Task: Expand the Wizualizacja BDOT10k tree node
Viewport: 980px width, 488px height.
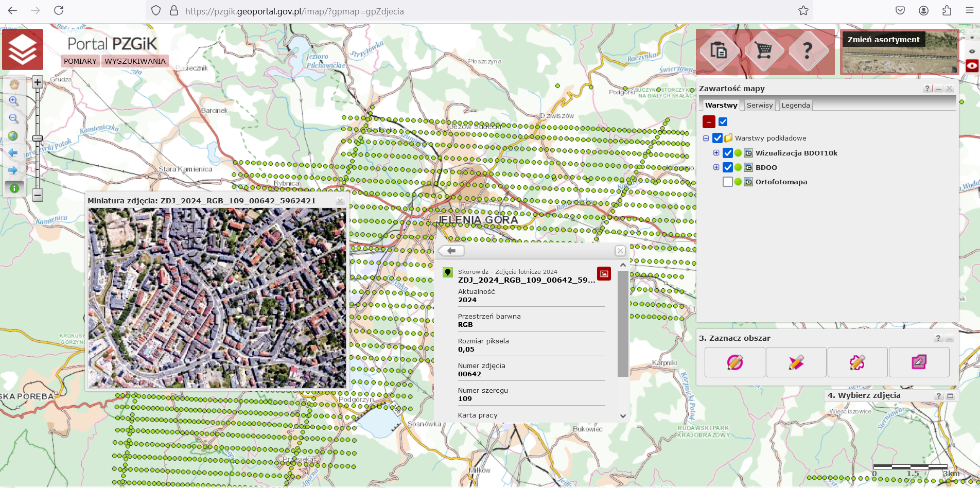Action: pos(716,153)
